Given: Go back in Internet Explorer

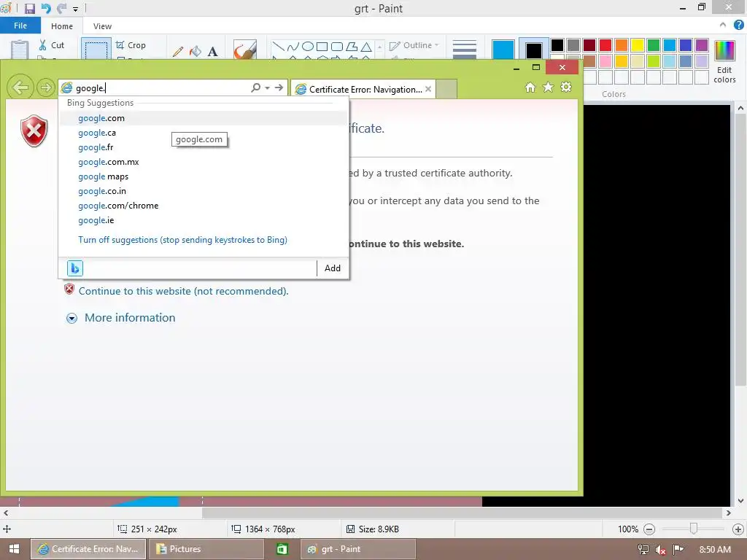Looking at the screenshot, I should click(20, 87).
